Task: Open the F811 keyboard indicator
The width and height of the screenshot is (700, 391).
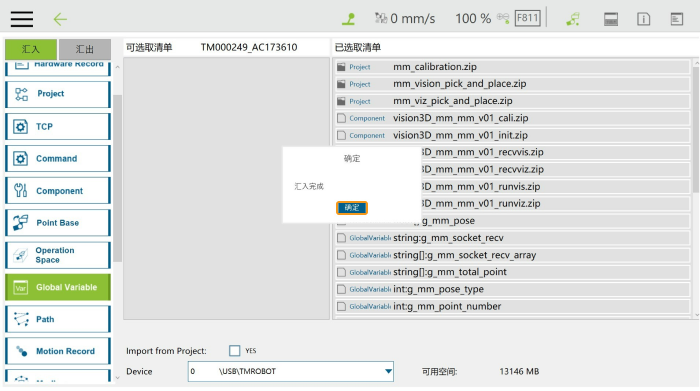Action: (x=527, y=18)
